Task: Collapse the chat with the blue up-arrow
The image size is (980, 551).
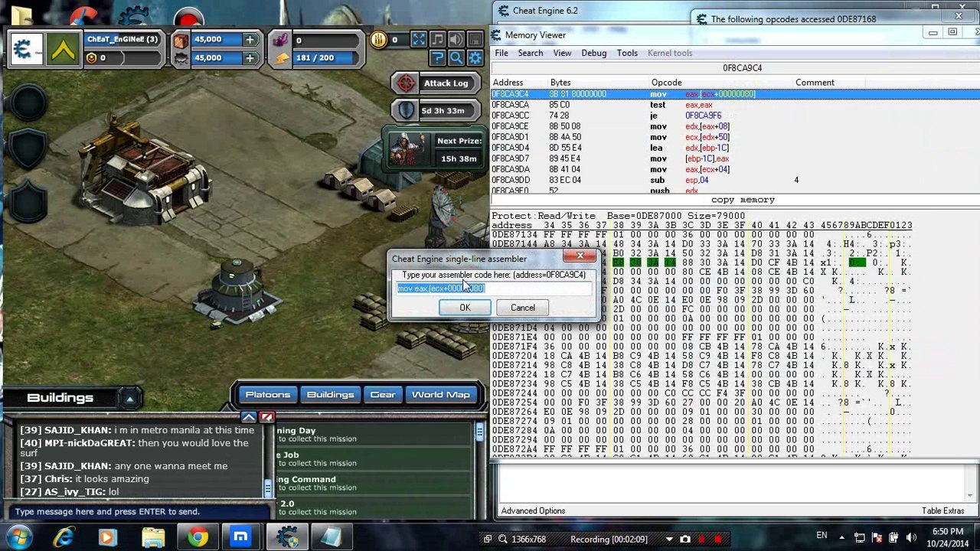Action: [249, 417]
